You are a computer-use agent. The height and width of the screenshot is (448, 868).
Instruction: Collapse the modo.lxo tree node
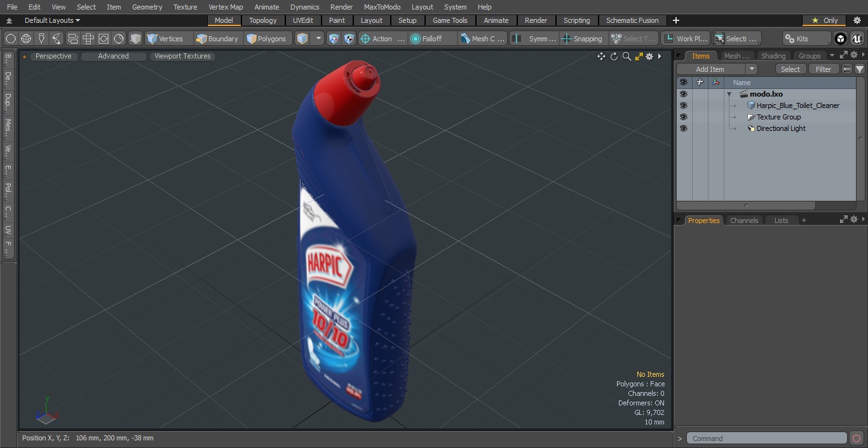point(729,94)
